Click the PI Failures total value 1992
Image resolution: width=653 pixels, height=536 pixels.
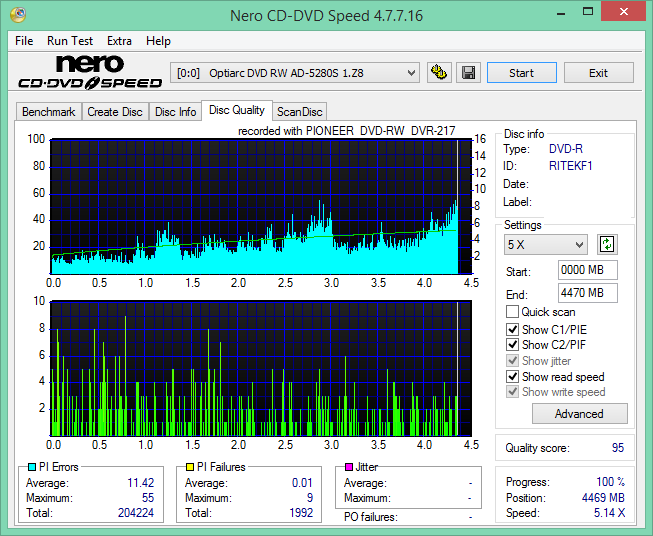(301, 513)
